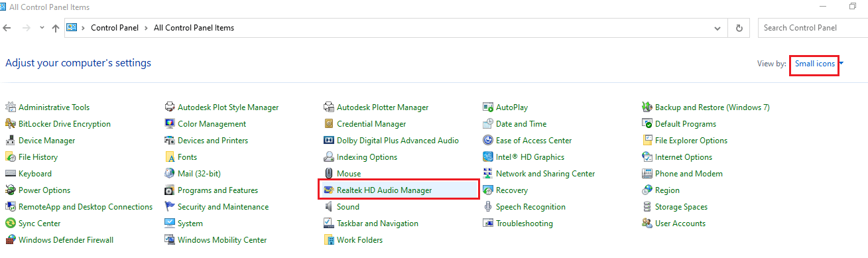Screen dimensions: 868x258
Task: Click the Color Management icon
Action: pyautogui.click(x=170, y=124)
